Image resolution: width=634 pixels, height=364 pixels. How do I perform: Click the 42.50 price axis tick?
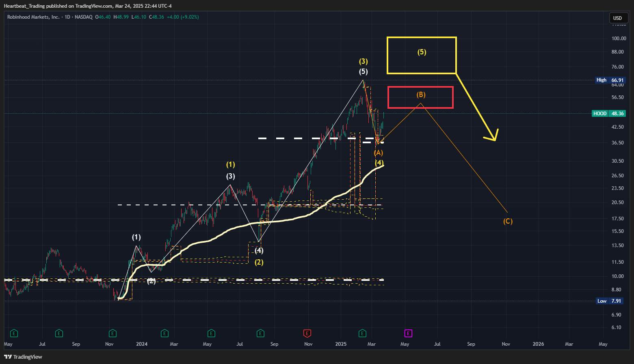[618, 127]
